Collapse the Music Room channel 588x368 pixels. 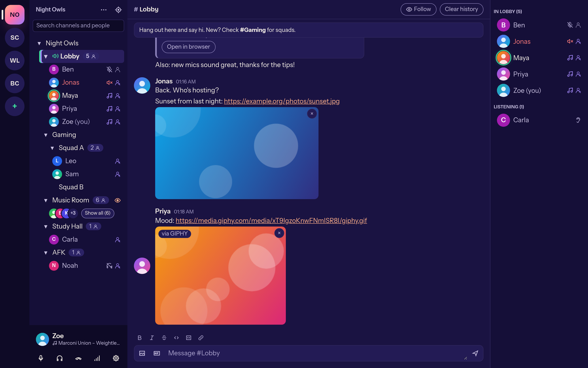[x=46, y=200]
